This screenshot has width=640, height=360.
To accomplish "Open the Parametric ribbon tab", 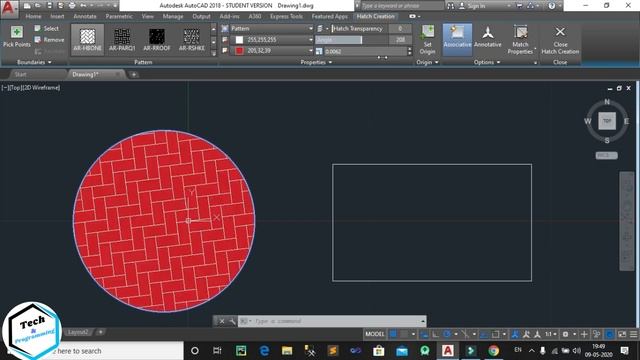I will pos(119,16).
